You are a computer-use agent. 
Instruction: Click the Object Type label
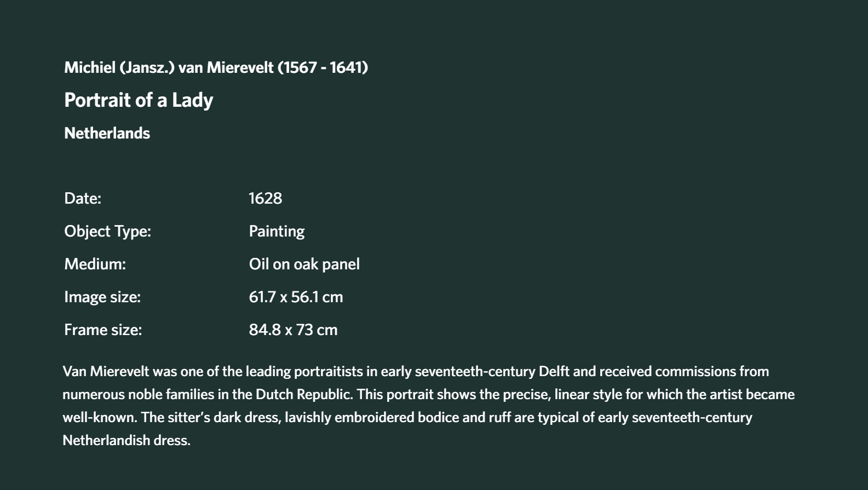click(x=108, y=231)
